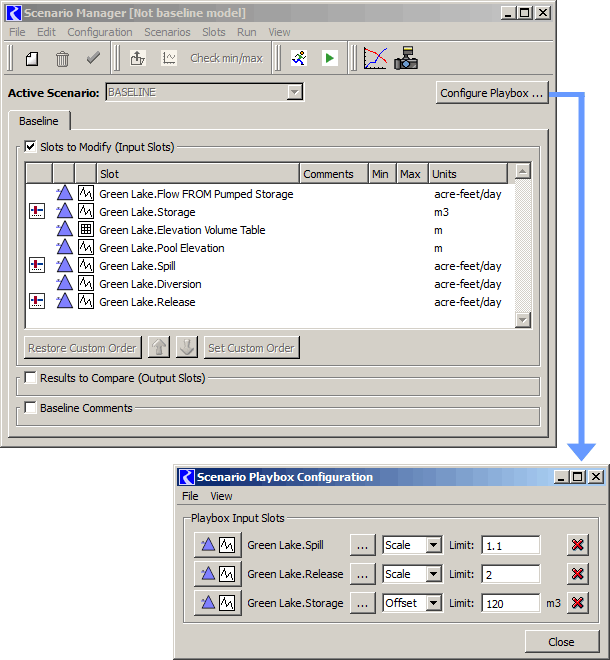Check the Baseline Comments box

(30, 407)
